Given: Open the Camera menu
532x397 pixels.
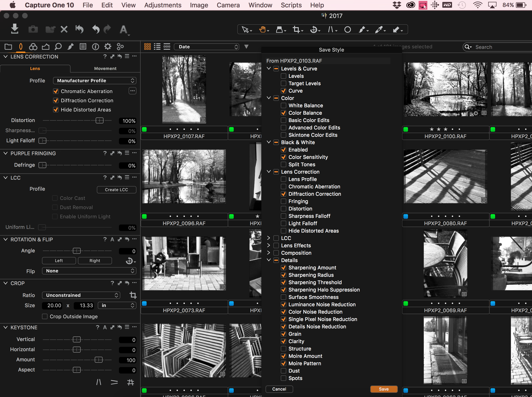Looking at the screenshot, I should [228, 5].
